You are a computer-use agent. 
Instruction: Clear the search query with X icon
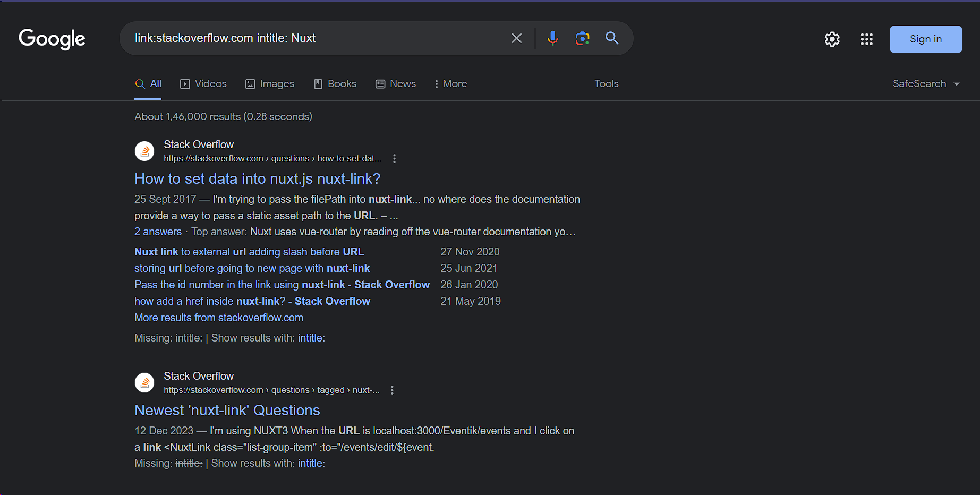coord(516,38)
